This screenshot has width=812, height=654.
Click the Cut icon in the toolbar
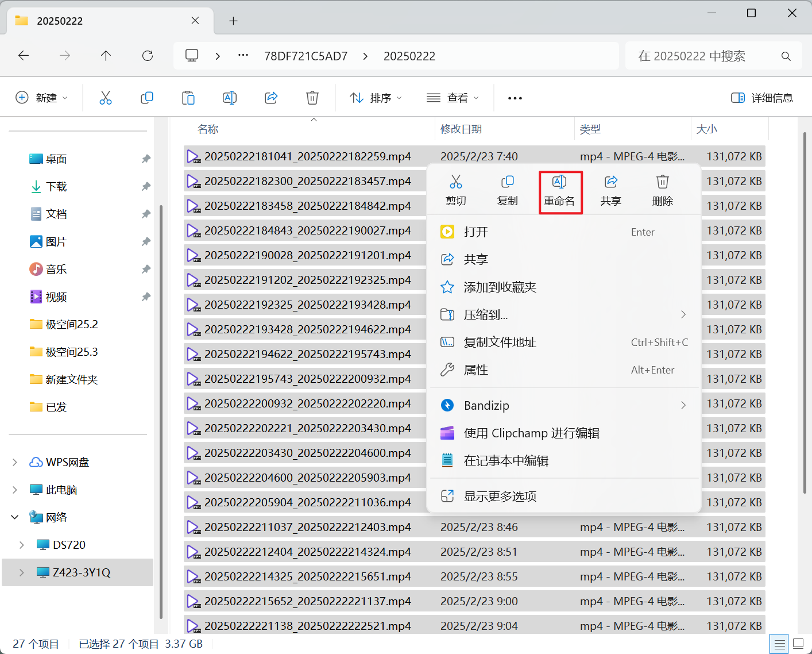tap(106, 98)
